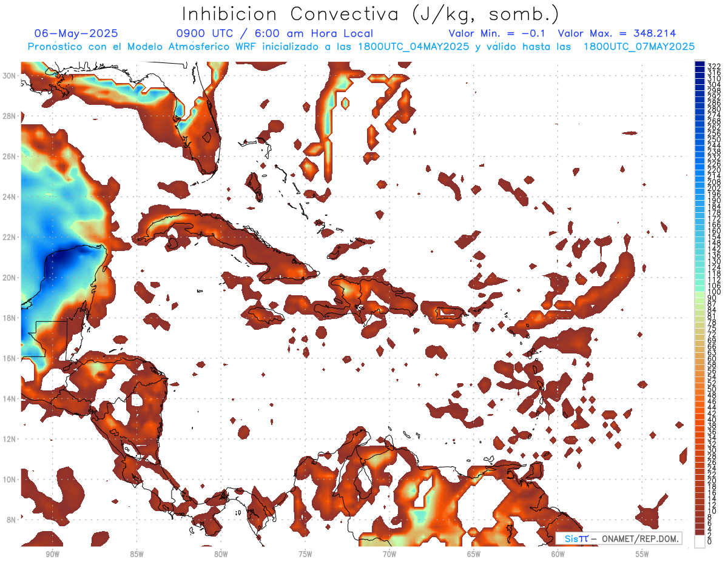Click the '30N' latitude label

[x=9, y=75]
